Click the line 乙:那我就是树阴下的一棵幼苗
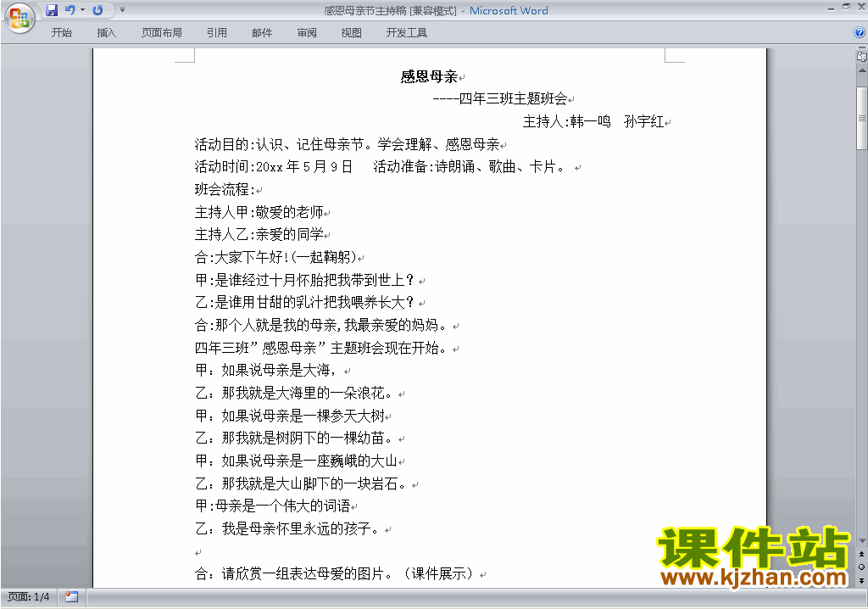The width and height of the screenshot is (868, 609). [x=294, y=439]
